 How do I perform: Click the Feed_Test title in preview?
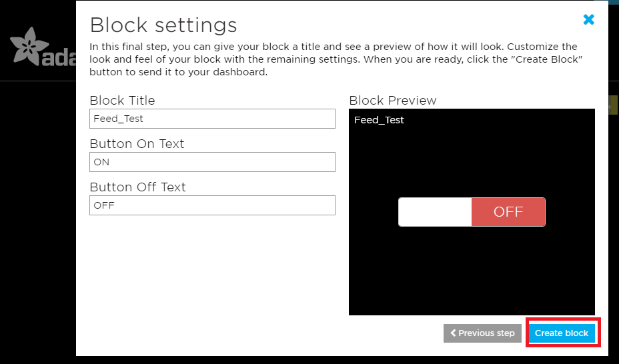(379, 120)
